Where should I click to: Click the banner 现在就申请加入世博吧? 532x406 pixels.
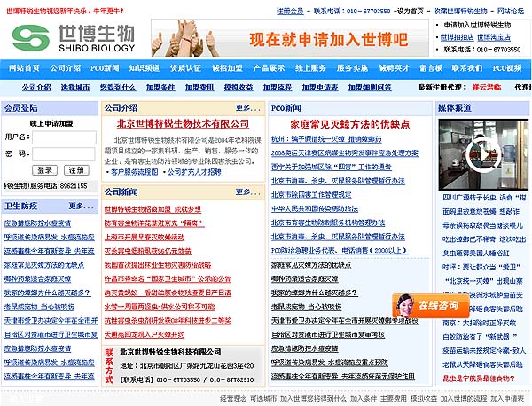point(290,37)
